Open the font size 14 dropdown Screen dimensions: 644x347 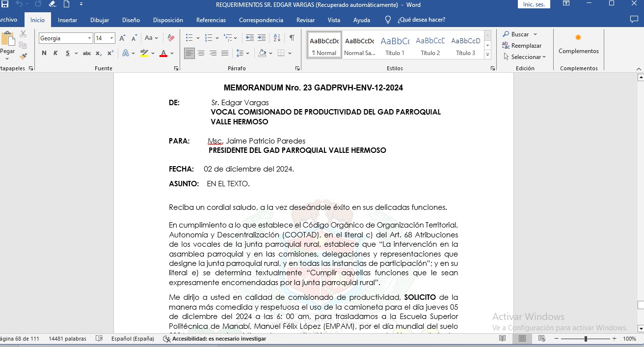click(x=112, y=38)
